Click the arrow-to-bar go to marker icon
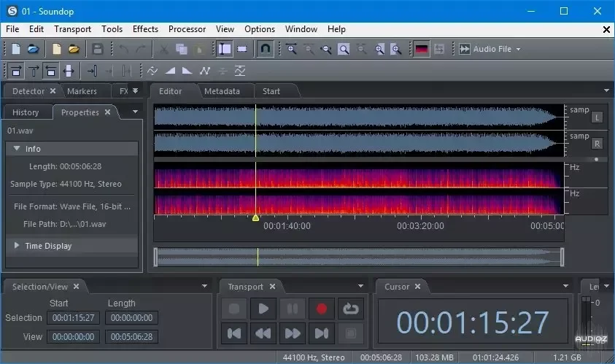Screen dimensions: 615x364 pyautogui.click(x=92, y=71)
